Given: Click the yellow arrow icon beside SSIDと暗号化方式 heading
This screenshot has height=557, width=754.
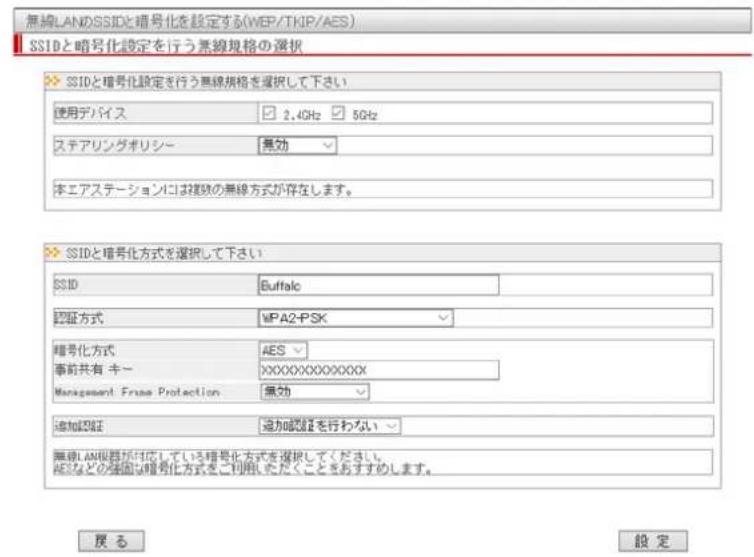Looking at the screenshot, I should [x=52, y=252].
